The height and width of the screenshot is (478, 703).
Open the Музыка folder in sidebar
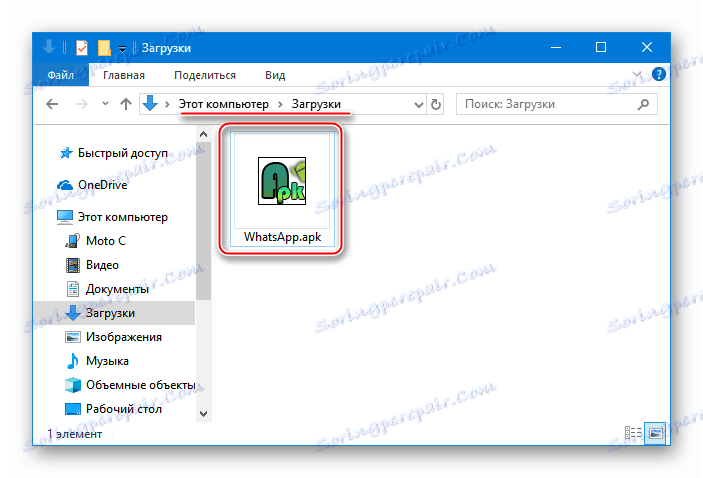pyautogui.click(x=107, y=361)
